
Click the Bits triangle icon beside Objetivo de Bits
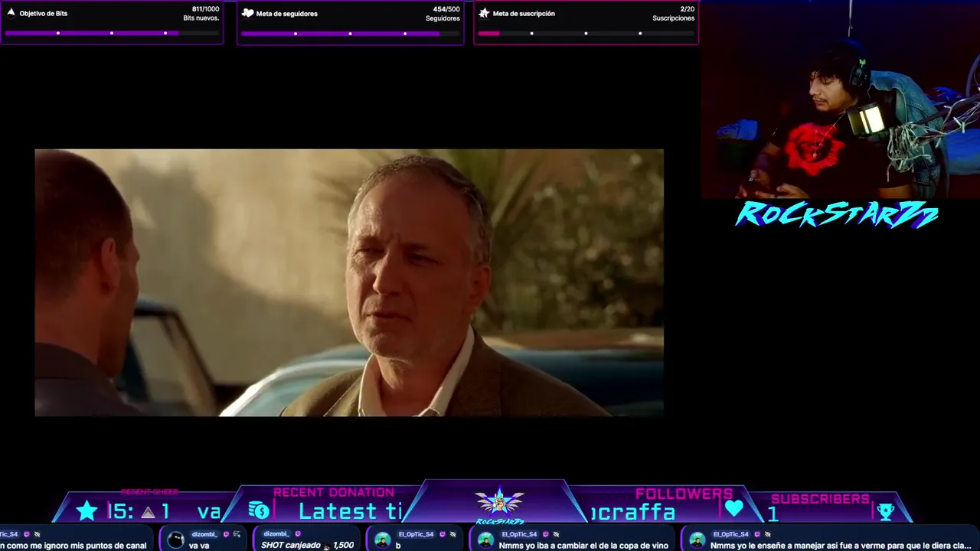(x=11, y=13)
